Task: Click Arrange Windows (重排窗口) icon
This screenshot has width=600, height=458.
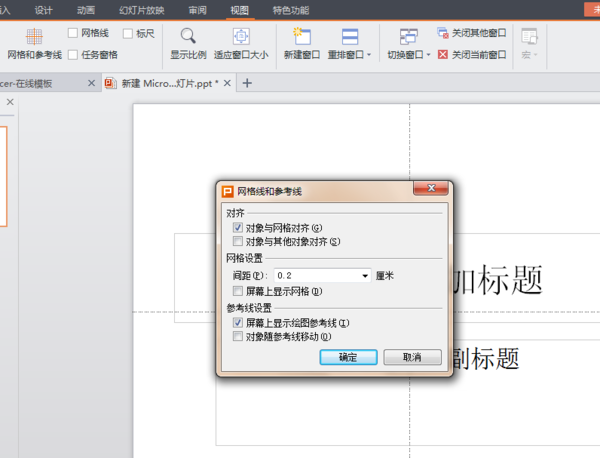Action: 350,37
